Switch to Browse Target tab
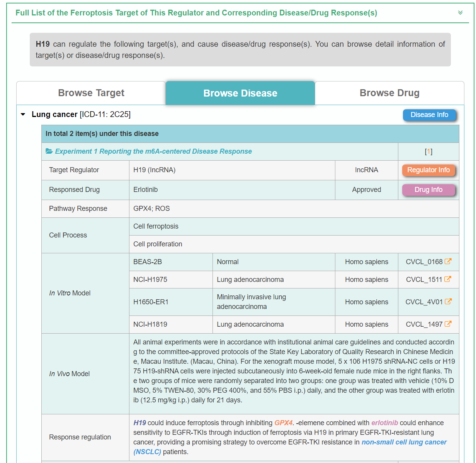The height and width of the screenshot is (463, 476). pos(91,93)
